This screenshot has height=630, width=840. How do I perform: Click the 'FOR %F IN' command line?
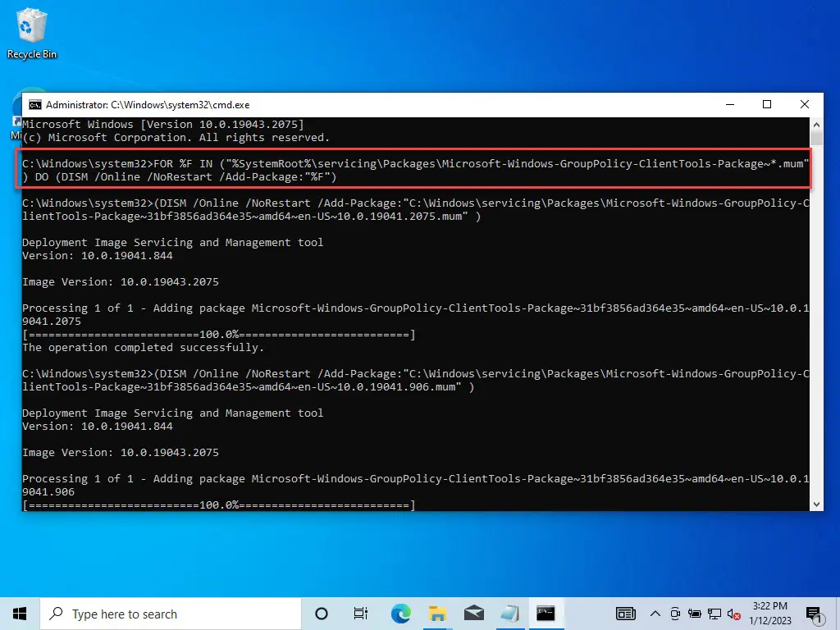tap(415, 164)
